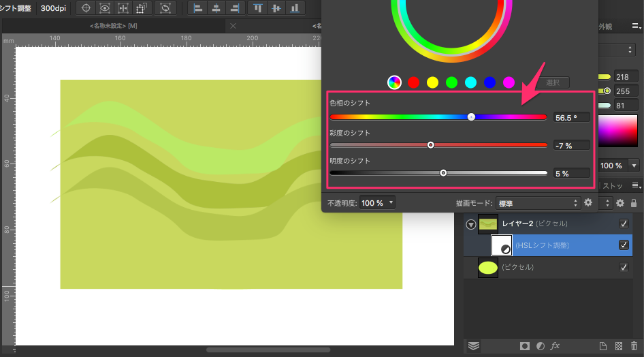Hide the レイヤー2 layer via checkbox
Screen dimensions: 644x357
[x=624, y=223]
